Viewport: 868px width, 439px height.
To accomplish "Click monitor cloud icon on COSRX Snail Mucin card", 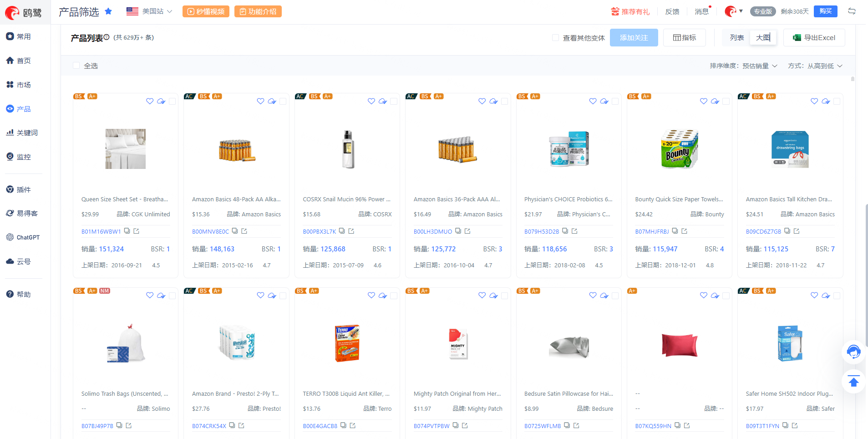I will 383,101.
